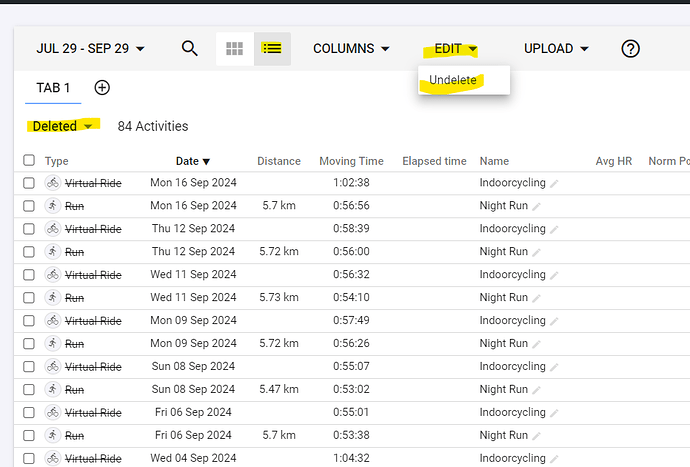Open the JUL 29 - SEP 29 date range dropdown
This screenshot has height=467, width=690.
(90, 48)
